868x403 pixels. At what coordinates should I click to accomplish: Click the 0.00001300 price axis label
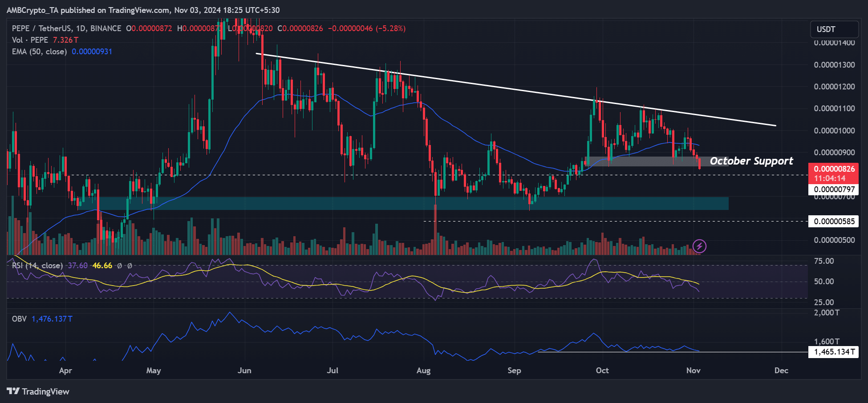click(834, 65)
